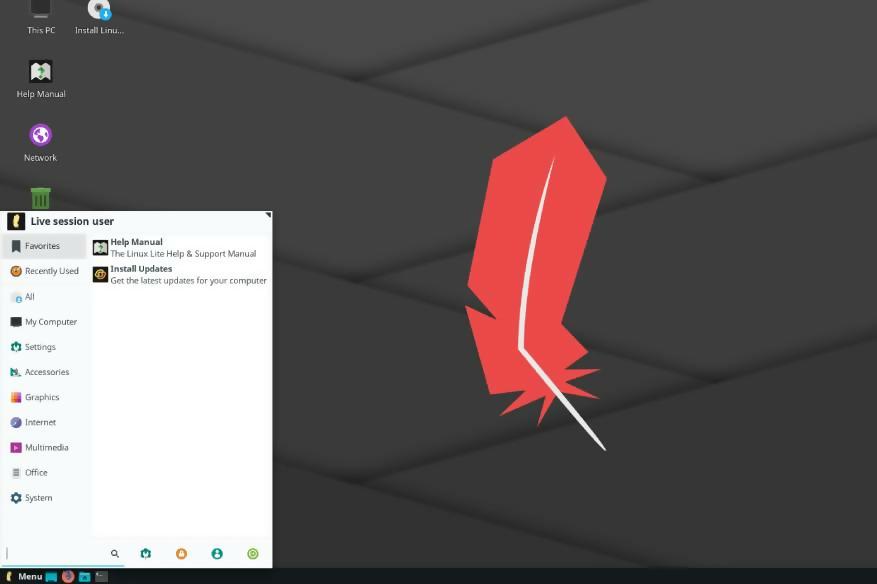Open the Accessories category

(44, 373)
